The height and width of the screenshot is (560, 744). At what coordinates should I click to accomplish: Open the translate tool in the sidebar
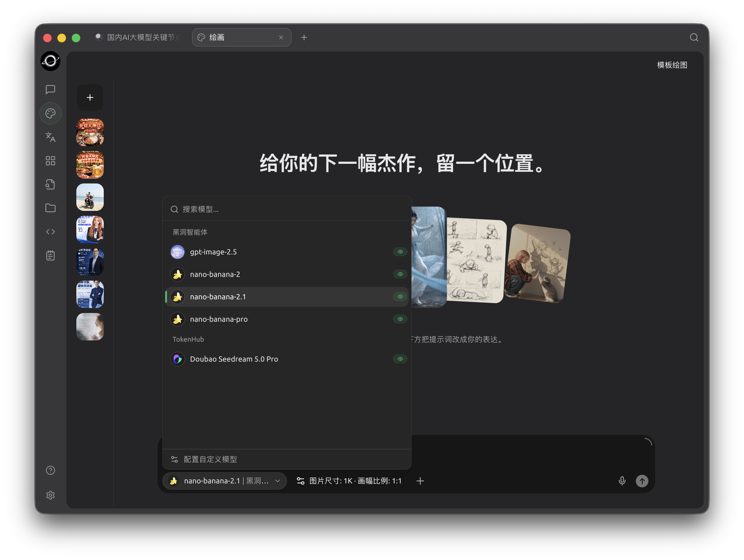(x=50, y=137)
